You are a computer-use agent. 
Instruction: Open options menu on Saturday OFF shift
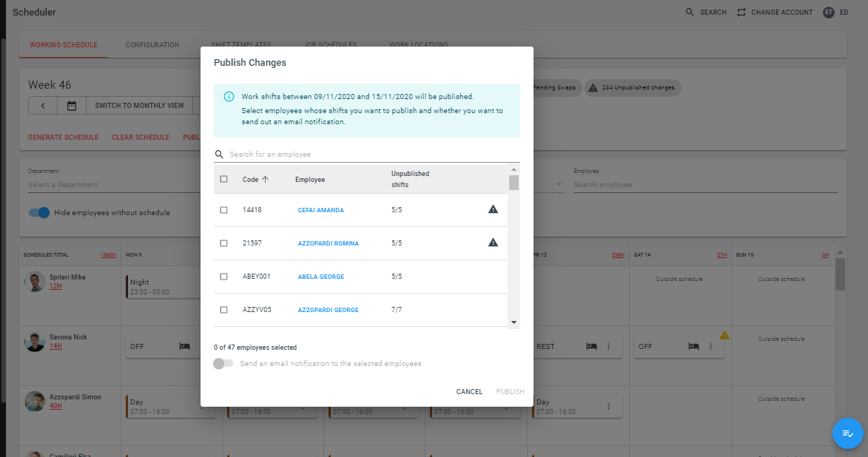(711, 346)
